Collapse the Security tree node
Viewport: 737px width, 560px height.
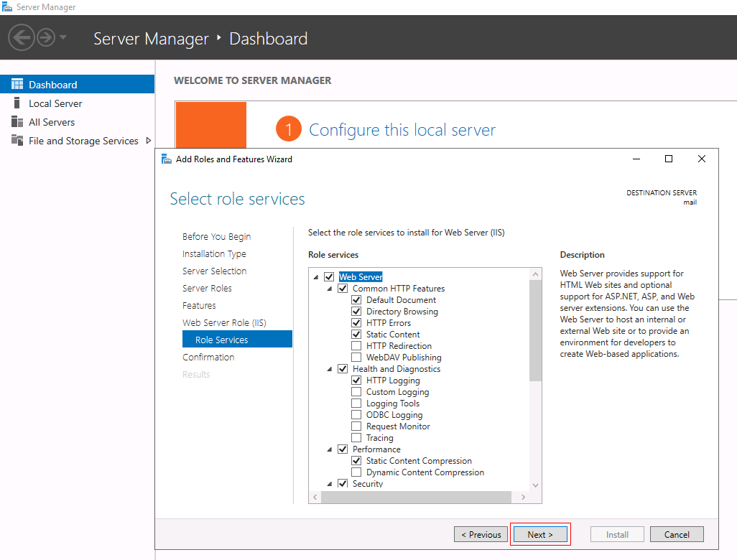[330, 484]
